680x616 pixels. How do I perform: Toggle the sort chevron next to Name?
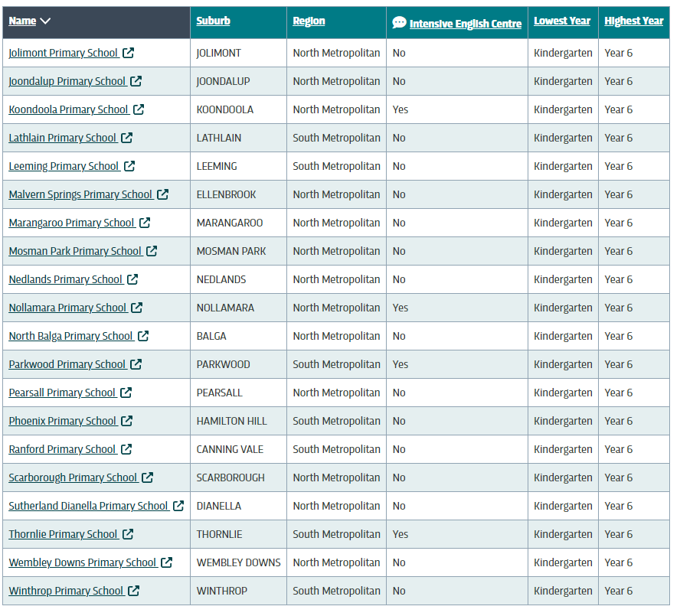(x=45, y=21)
